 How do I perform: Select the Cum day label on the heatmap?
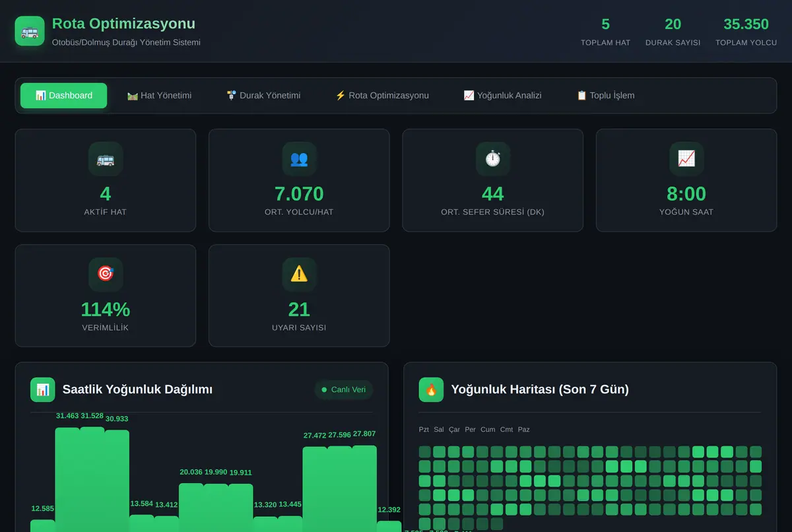coord(488,430)
